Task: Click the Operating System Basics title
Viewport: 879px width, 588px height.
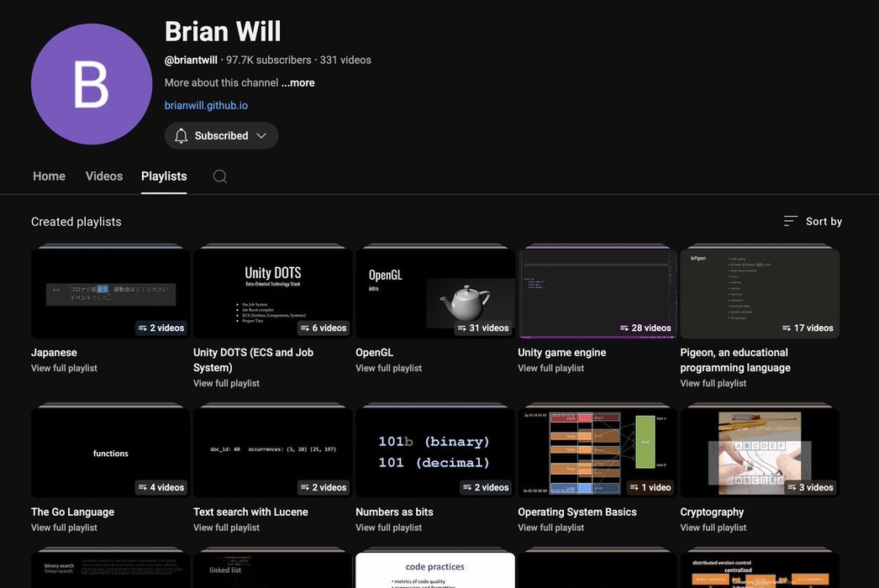Action: pos(576,512)
